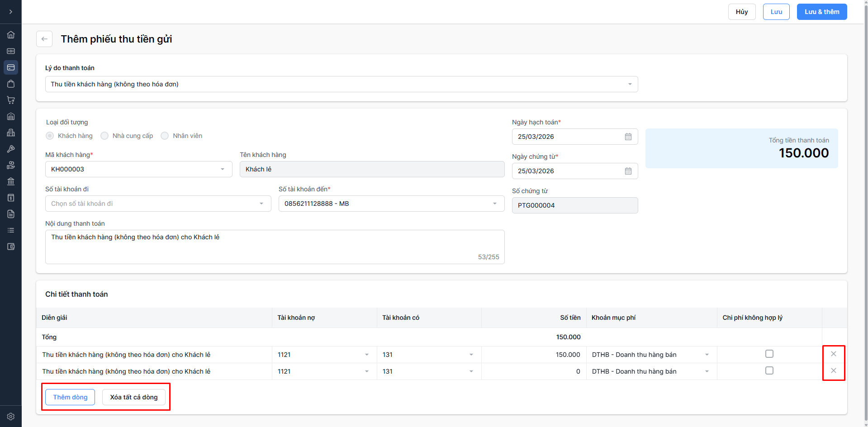Select the Nhà cung cấp radio option

tap(104, 136)
